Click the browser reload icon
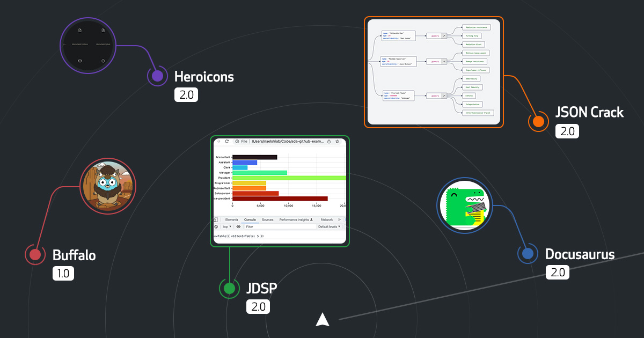Viewport: 644px width, 338px height. pos(227,142)
